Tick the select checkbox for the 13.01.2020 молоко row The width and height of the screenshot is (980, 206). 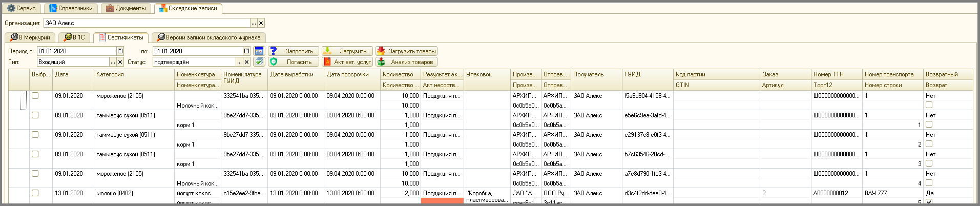pyautogui.click(x=35, y=193)
